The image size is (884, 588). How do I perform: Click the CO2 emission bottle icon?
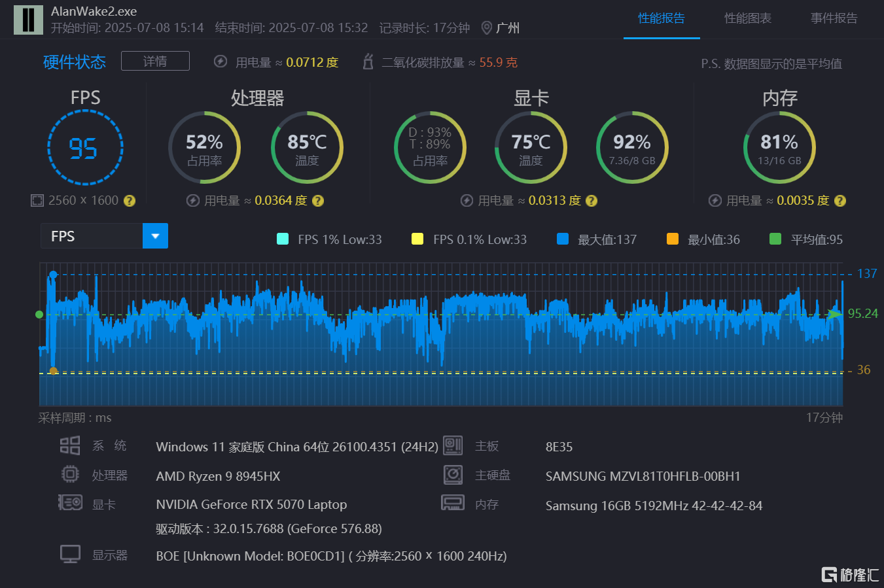pos(368,61)
